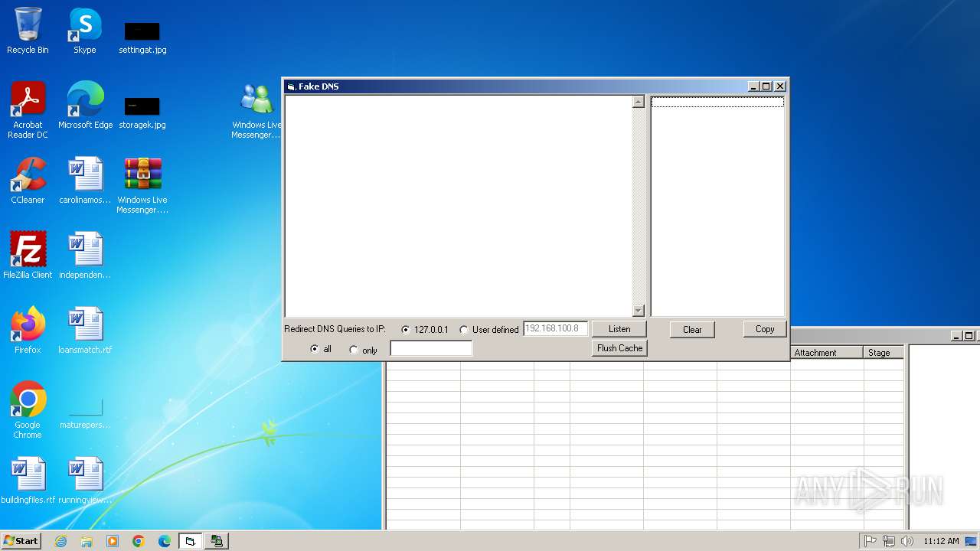Select the carolinamos document icon
The image size is (980, 551).
(85, 181)
